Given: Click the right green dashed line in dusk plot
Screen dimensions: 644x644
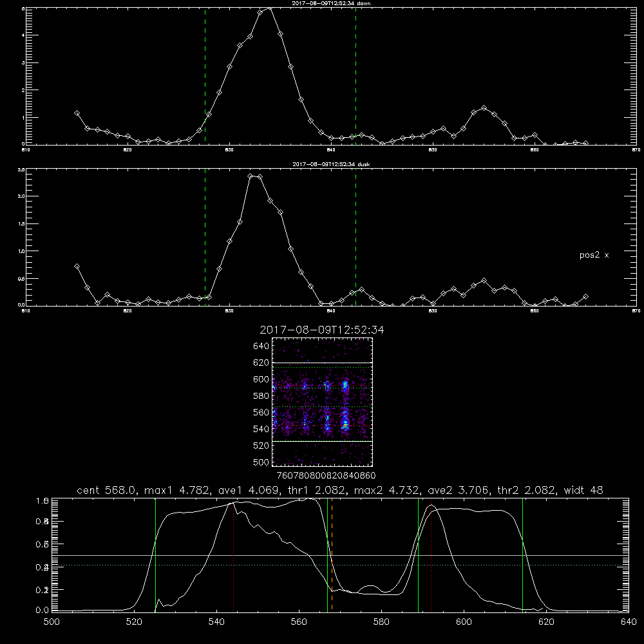Looking at the screenshot, I should tap(355, 237).
